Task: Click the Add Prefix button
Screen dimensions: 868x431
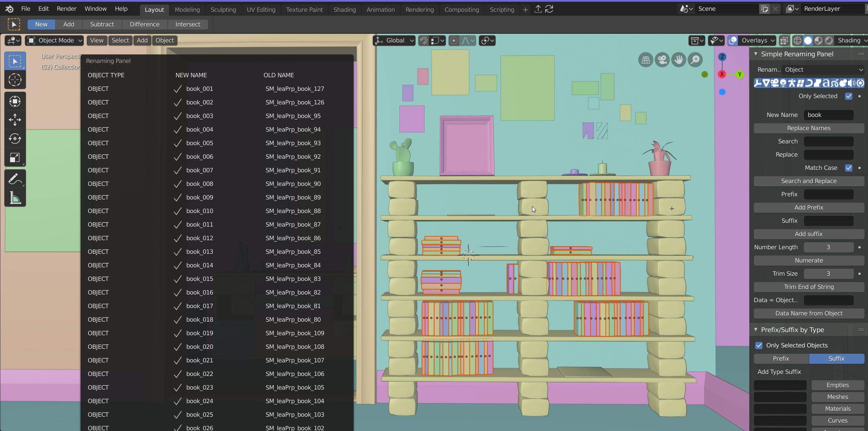Action: click(809, 207)
